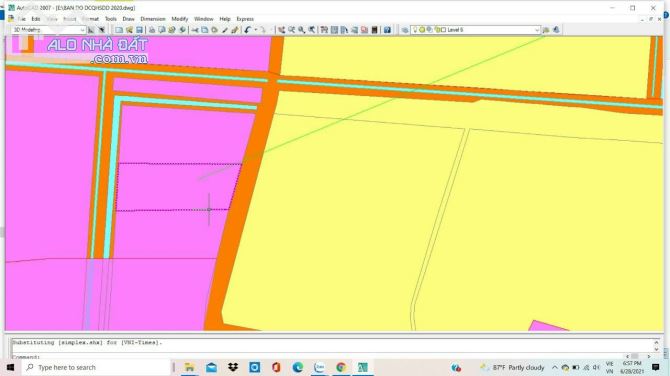Click the Plot Preview icon
Image resolution: width=670 pixels, height=376 pixels.
click(x=162, y=30)
